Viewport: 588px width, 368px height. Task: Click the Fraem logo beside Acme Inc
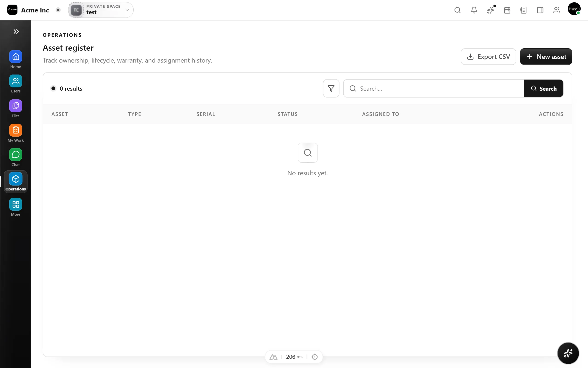(x=12, y=10)
